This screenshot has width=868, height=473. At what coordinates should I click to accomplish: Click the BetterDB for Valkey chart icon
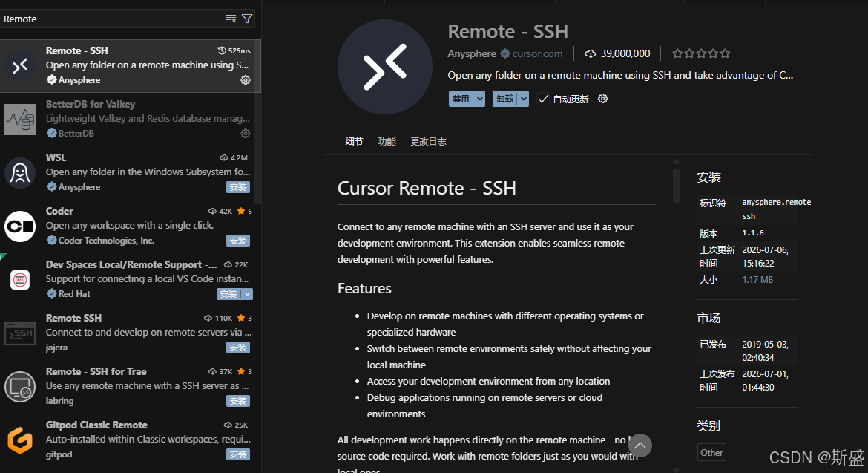pos(20,119)
